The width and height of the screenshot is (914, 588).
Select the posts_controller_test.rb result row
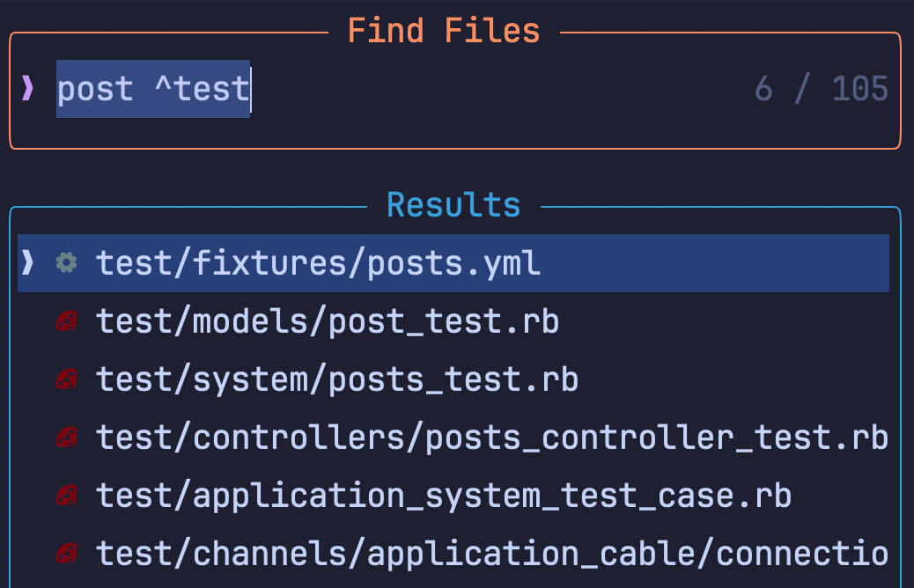click(490, 437)
